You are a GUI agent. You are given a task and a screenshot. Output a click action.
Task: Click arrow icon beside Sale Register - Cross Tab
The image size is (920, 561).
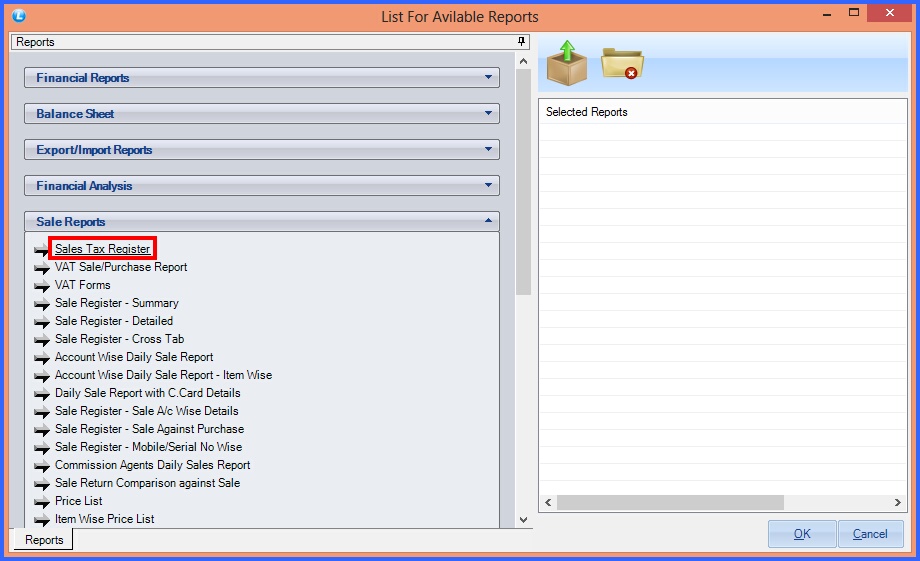42,340
